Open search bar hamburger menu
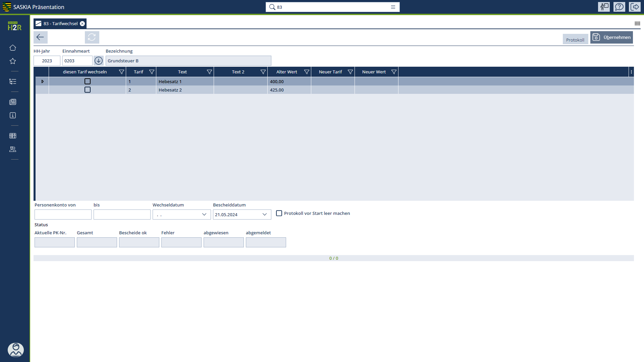 [393, 7]
